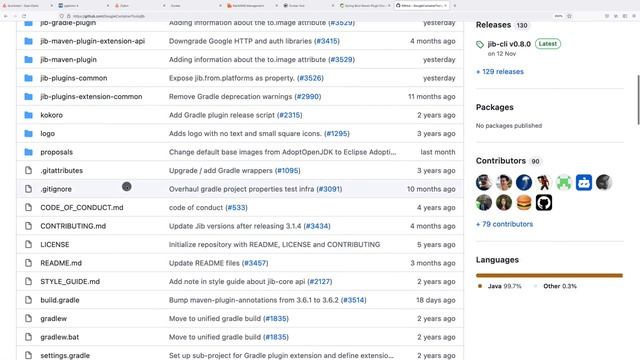Viewport: 640px width, 360px height.
Task: Click the gradlew.bat file icon
Action: coord(28,337)
